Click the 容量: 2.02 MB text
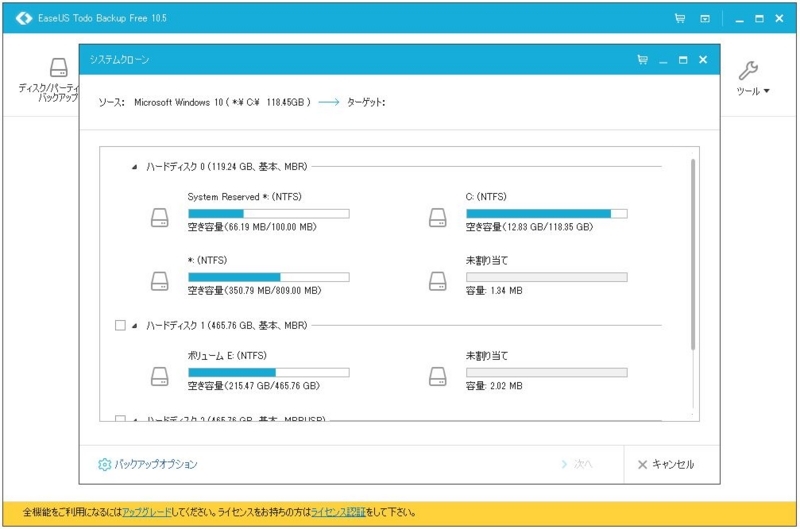 494,386
